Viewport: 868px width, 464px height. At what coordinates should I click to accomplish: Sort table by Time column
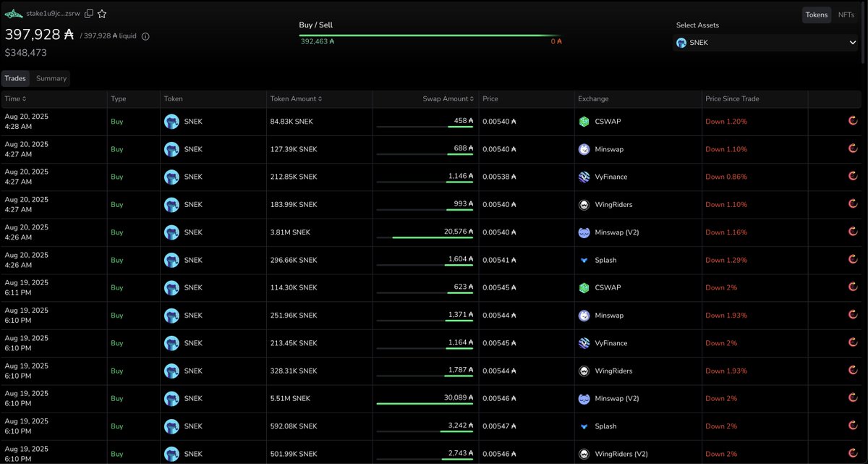pyautogui.click(x=16, y=98)
